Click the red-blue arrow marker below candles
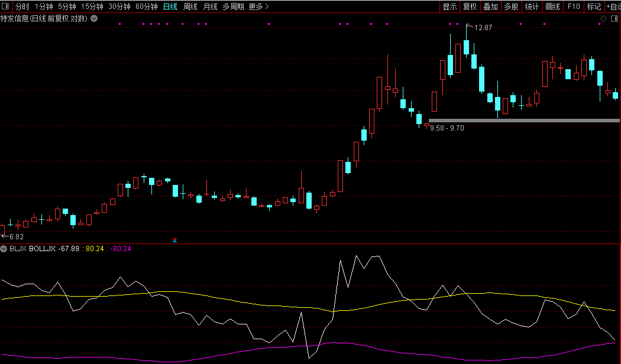 [174, 239]
